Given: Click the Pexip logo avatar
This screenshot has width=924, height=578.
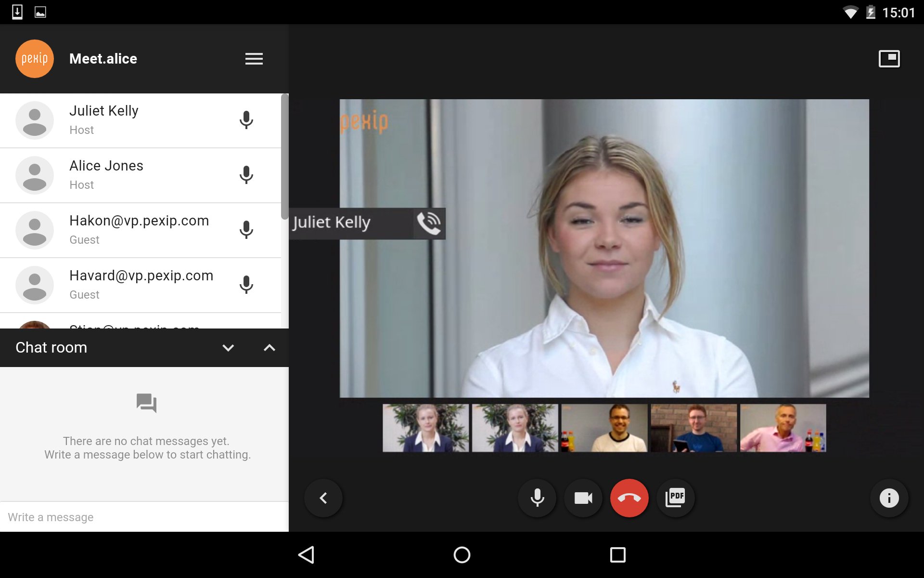Looking at the screenshot, I should [35, 59].
